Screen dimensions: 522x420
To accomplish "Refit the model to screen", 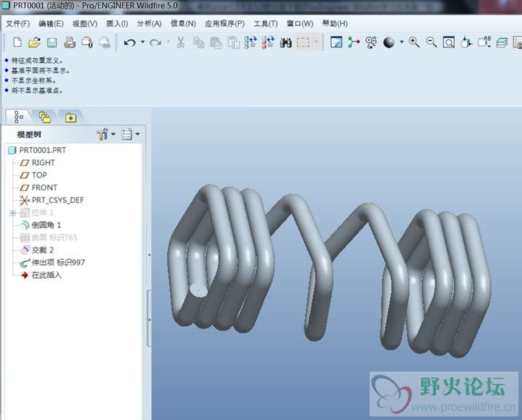I will tap(449, 43).
